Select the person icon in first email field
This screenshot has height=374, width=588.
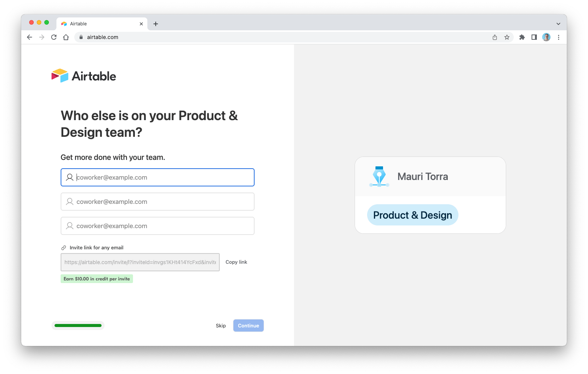(69, 177)
